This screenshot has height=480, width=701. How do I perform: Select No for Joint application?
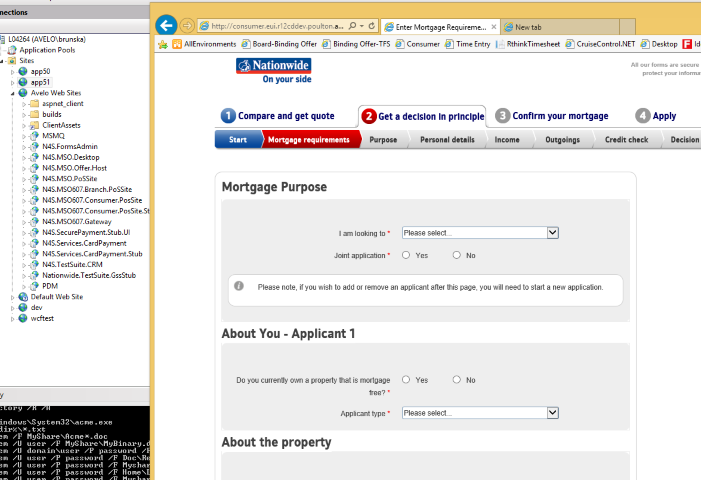(x=457, y=255)
